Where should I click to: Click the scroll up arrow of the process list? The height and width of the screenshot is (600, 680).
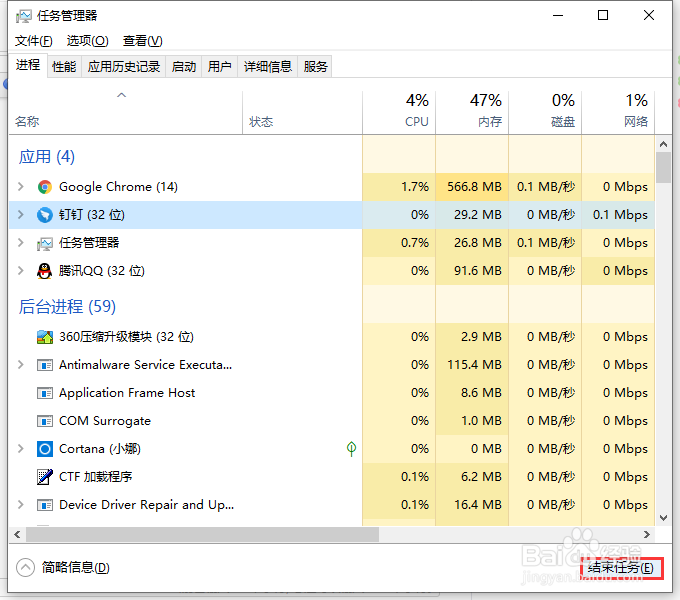663,144
